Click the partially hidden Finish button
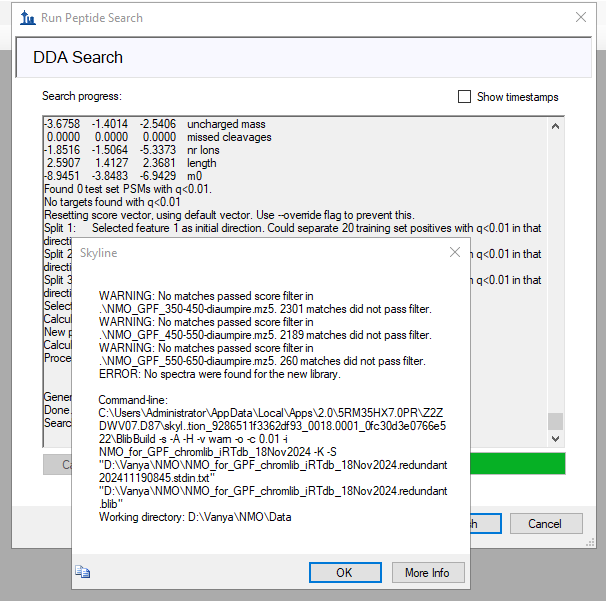606x601 pixels. [x=485, y=524]
